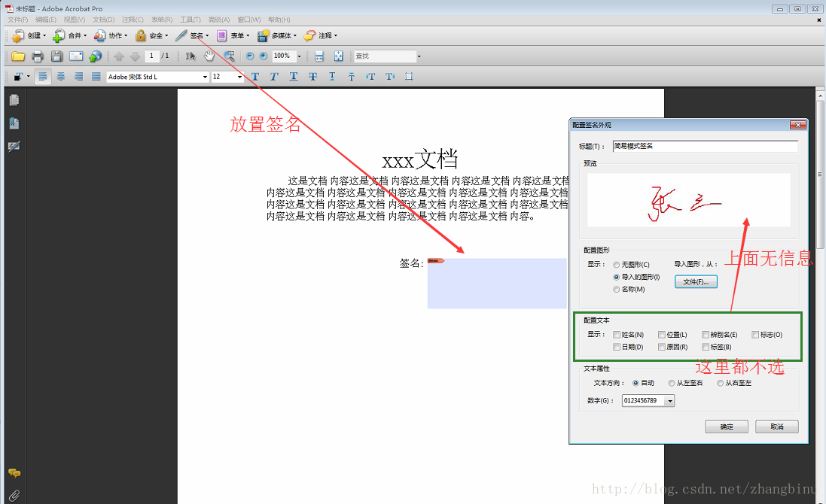Screen dimensions: 826x504
Task: Open the 协作 (Collaborate) toolbar menu
Action: (111, 36)
